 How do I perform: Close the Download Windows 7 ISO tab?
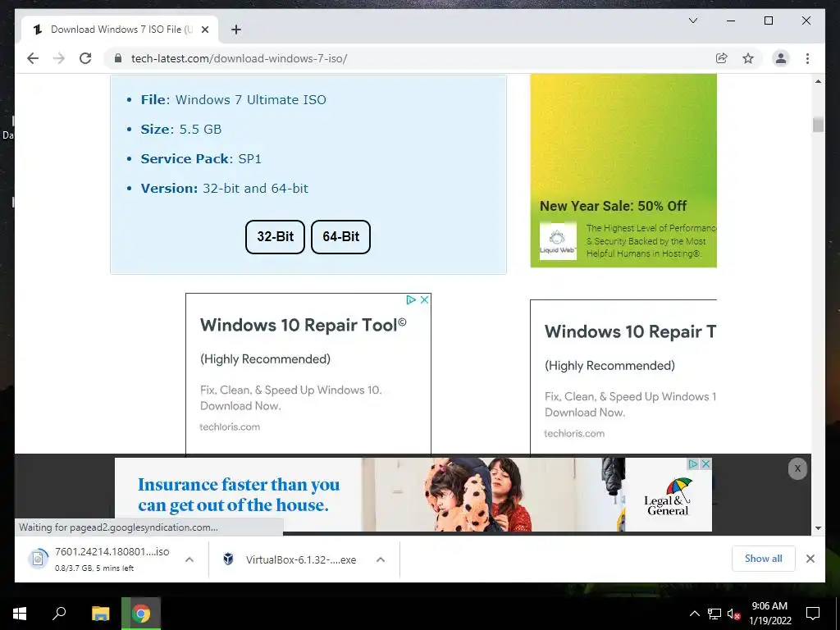(204, 30)
